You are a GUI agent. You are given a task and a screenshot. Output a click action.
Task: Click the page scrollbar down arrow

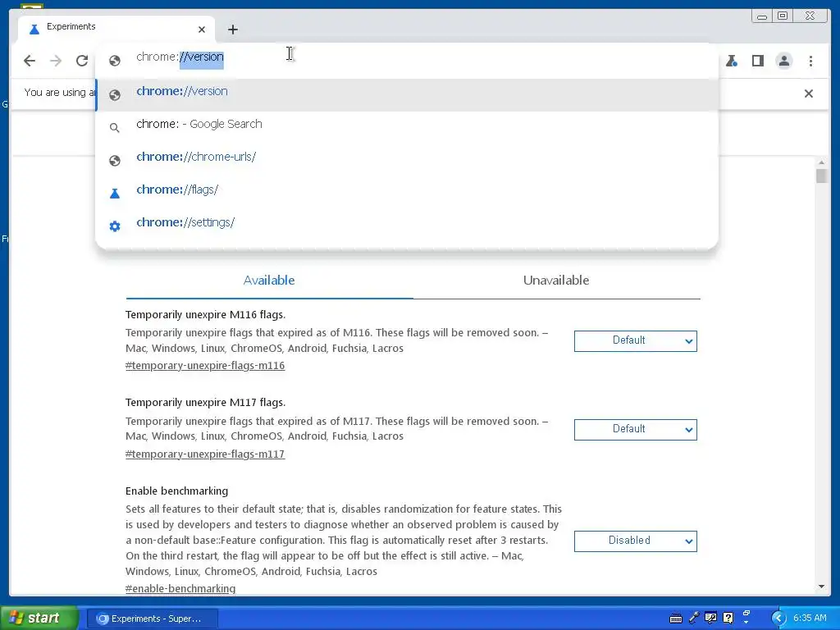pyautogui.click(x=821, y=587)
